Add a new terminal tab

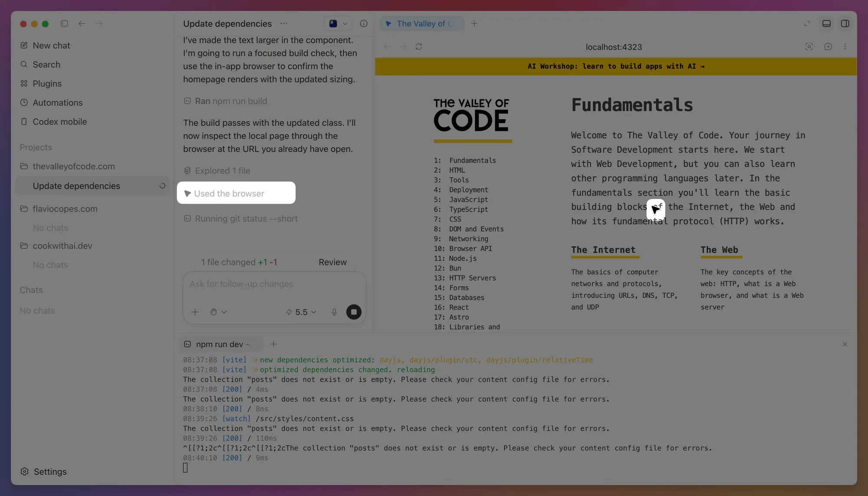[x=273, y=344]
